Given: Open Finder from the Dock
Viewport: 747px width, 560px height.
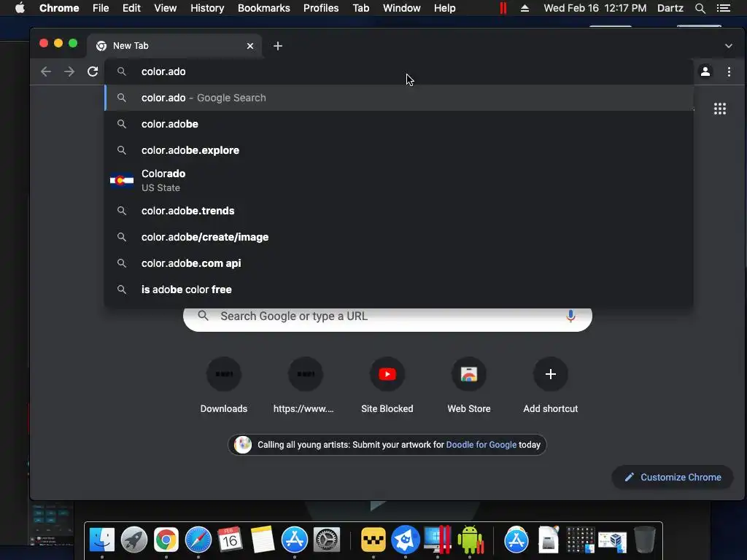Looking at the screenshot, I should (102, 540).
